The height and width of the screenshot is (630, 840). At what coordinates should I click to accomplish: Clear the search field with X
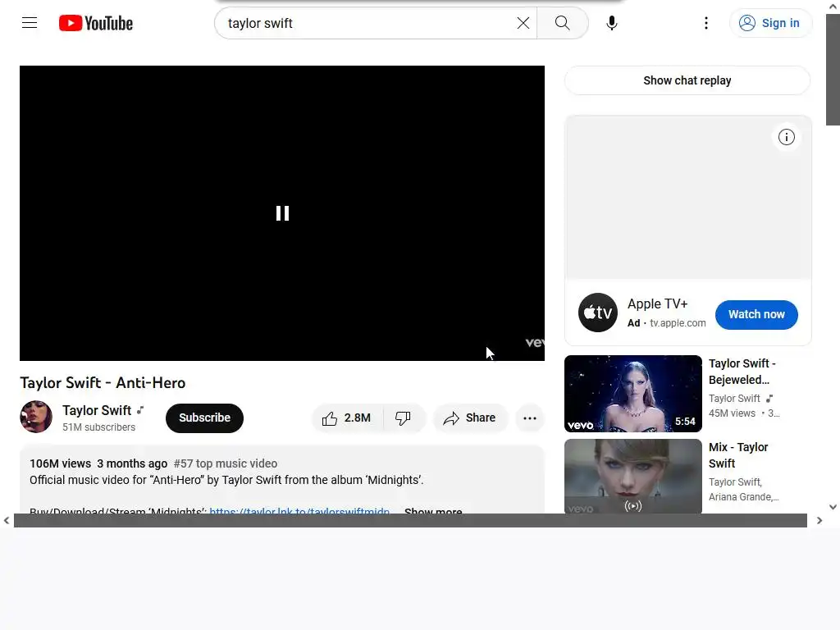(523, 23)
